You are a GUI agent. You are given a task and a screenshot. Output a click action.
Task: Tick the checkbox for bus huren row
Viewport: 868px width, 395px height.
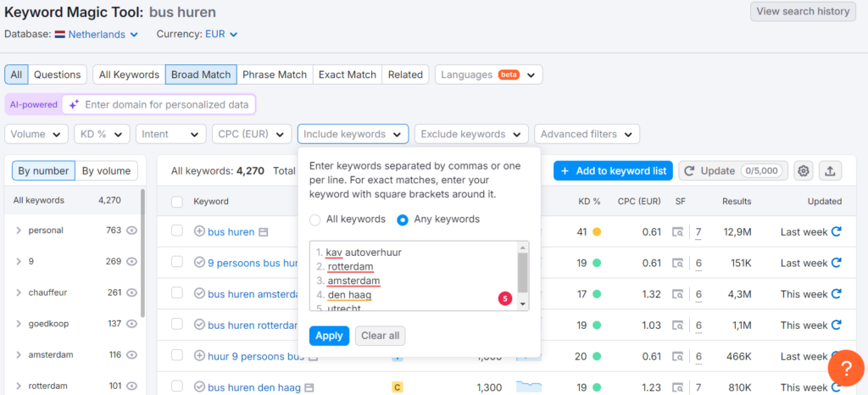(177, 231)
